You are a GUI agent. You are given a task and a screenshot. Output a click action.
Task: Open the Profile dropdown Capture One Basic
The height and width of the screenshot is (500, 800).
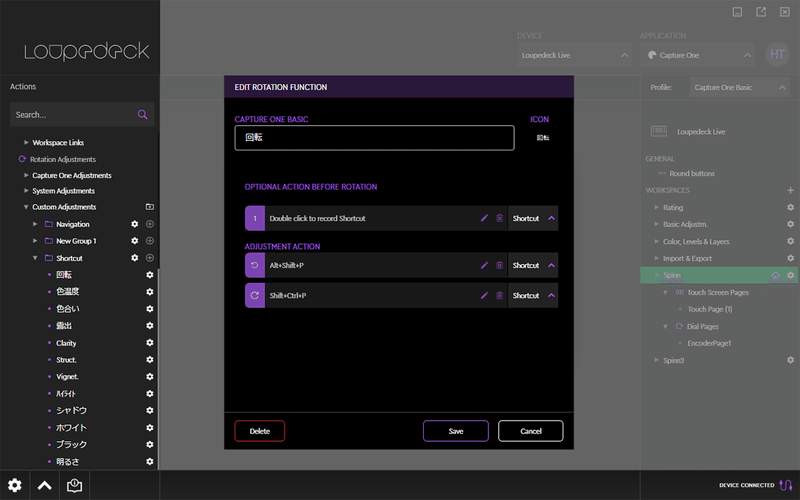[740, 87]
